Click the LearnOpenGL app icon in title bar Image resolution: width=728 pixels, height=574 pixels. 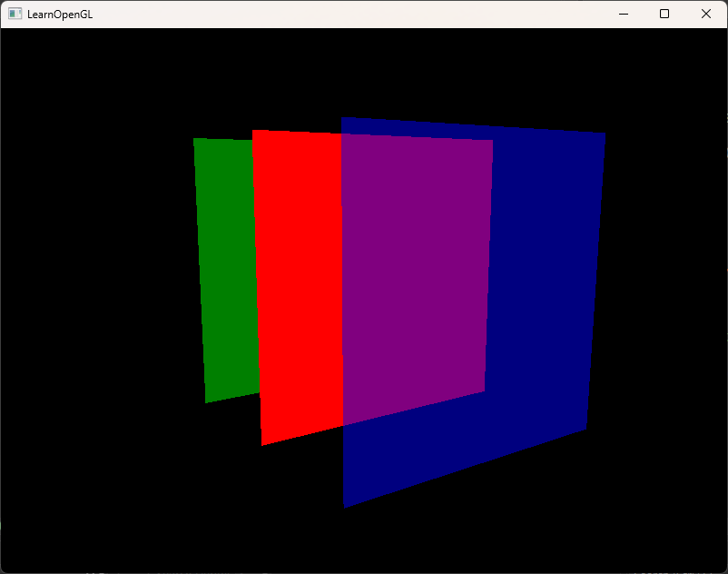point(15,14)
